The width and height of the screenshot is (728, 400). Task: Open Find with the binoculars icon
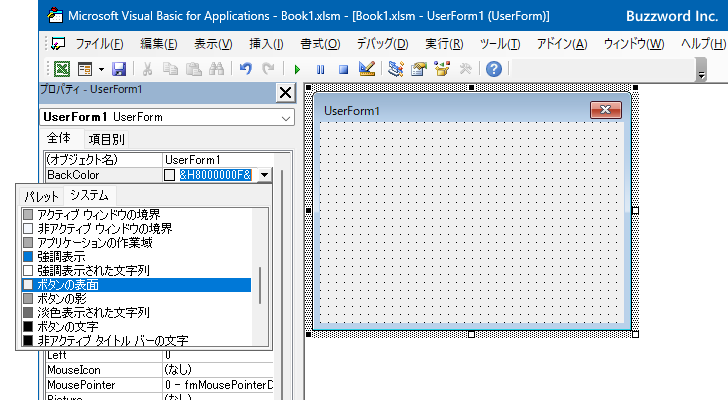216,69
